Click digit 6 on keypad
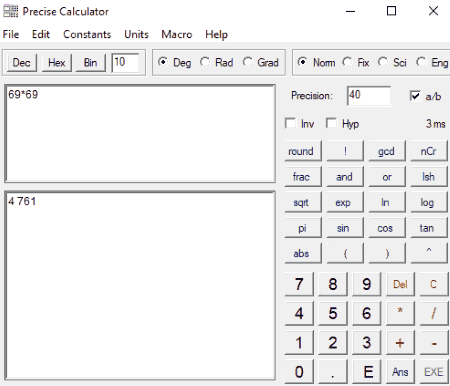 tap(367, 313)
